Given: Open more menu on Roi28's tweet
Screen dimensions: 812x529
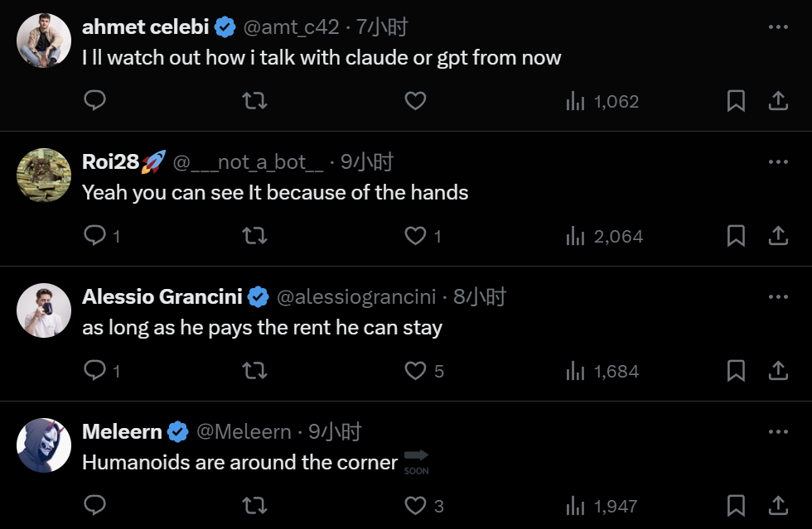Looking at the screenshot, I should point(777,162).
